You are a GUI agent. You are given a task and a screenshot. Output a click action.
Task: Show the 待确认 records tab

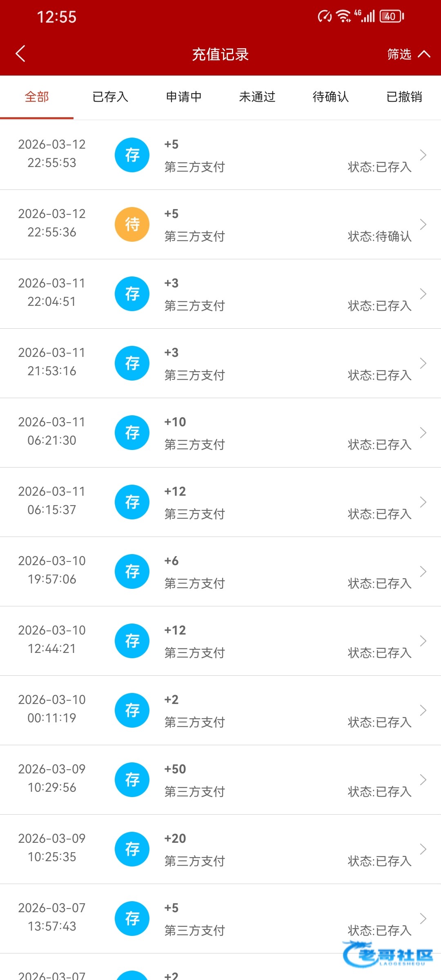331,97
